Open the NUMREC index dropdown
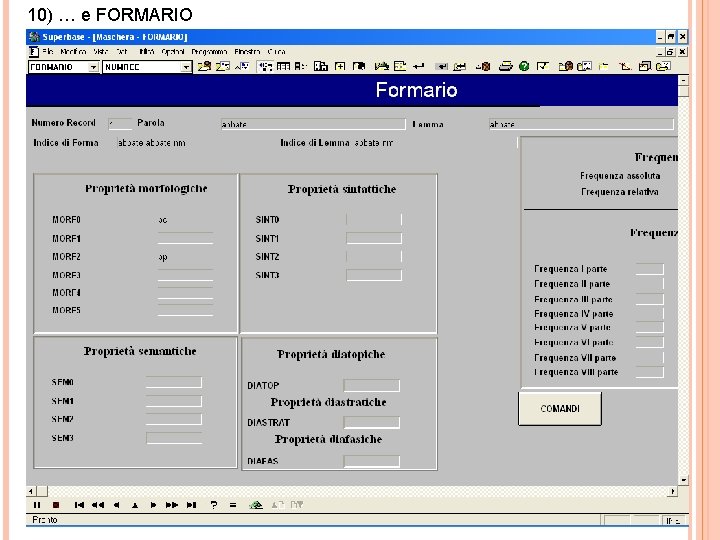720x540 pixels. [186, 67]
